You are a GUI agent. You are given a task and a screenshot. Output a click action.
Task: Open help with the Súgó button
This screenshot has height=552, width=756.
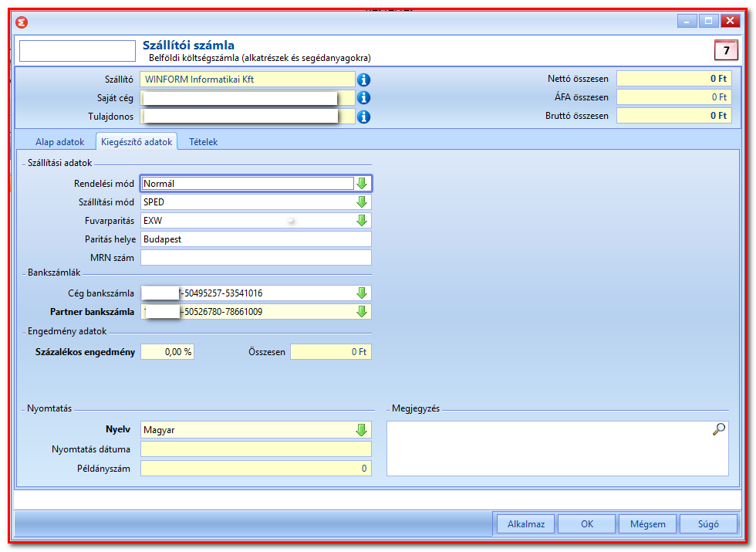708,524
